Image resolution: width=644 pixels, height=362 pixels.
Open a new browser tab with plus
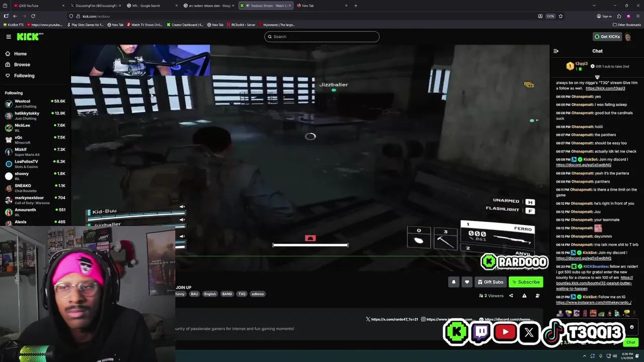coord(356,6)
